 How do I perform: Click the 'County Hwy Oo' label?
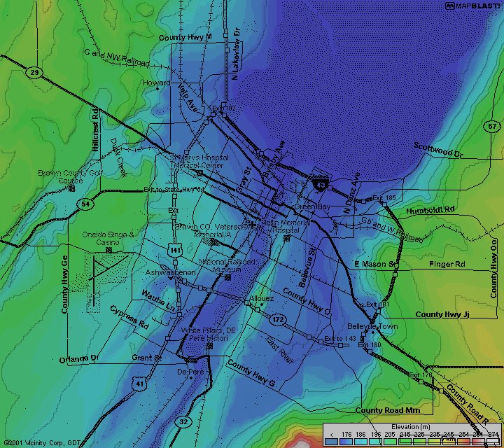493,268
